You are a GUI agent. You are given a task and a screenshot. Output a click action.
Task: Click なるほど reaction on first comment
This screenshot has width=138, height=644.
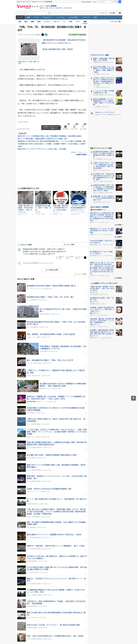pyautogui.click(x=70, y=257)
